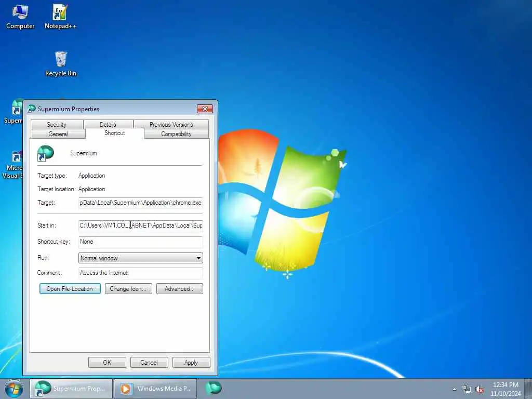Open the Windows Start orb

point(14,389)
